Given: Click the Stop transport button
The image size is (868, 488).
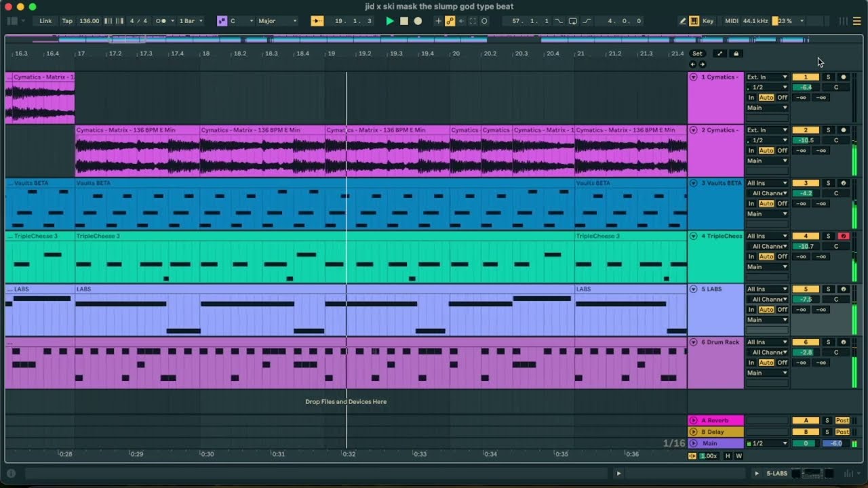Looking at the screenshot, I should [x=403, y=21].
